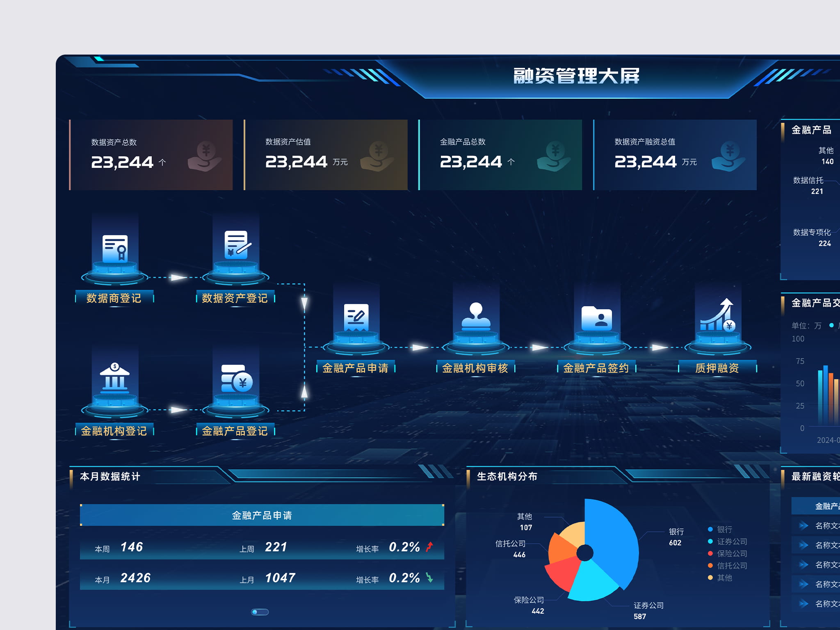This screenshot has width=840, height=630.
Task: Select the 本月数据统计 panel title
Action: [x=110, y=477]
